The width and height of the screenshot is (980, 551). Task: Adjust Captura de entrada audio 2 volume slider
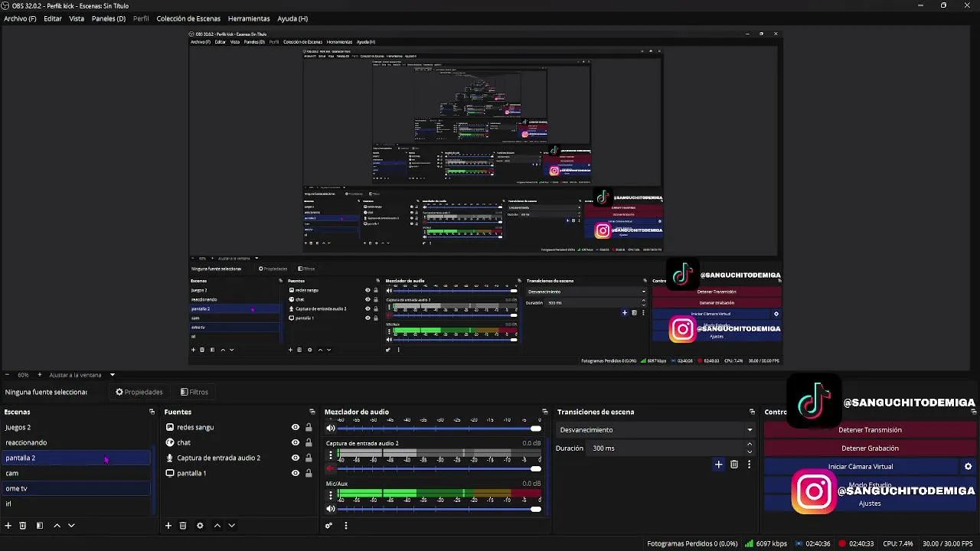[439, 468]
